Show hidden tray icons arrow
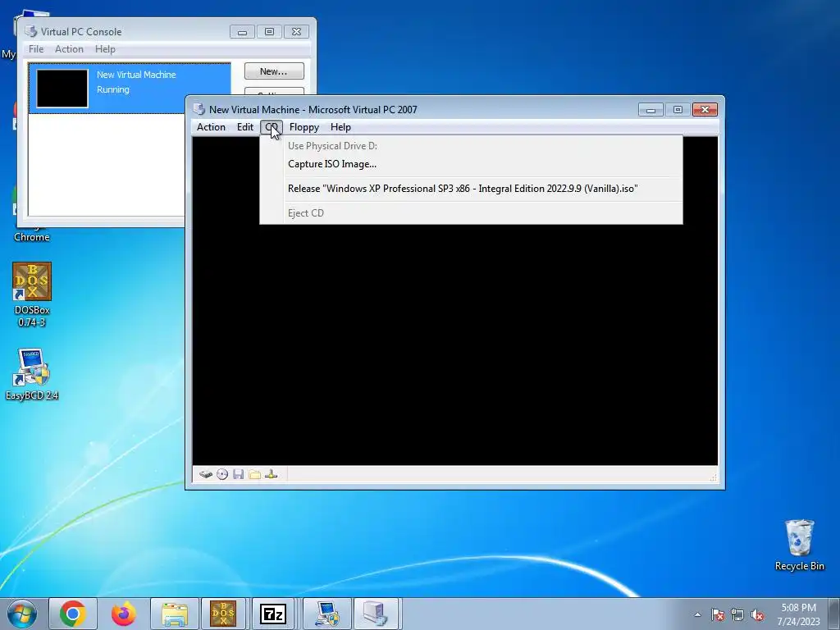This screenshot has height=630, width=840. pyautogui.click(x=697, y=614)
